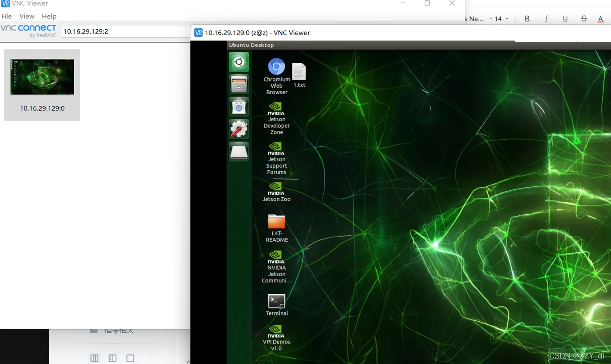This screenshot has height=364, width=611.
Task: Minimize the VNC Viewer main window
Action: click(x=403, y=3)
